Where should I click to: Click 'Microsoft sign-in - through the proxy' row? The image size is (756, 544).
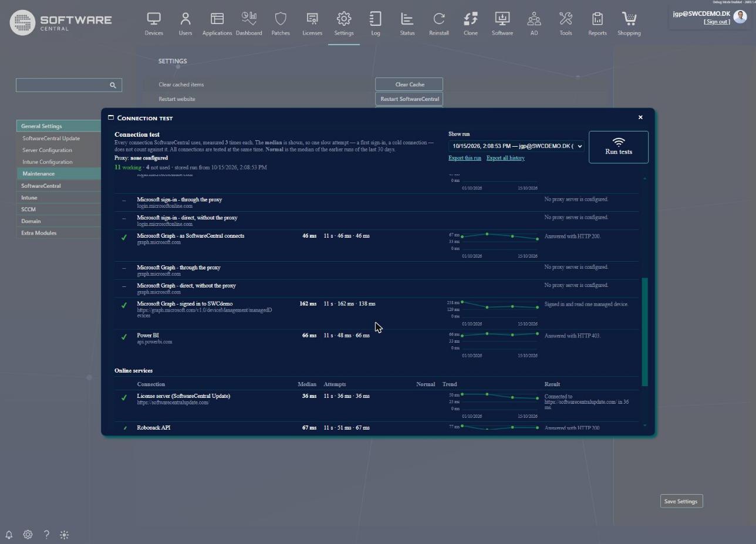coord(376,202)
